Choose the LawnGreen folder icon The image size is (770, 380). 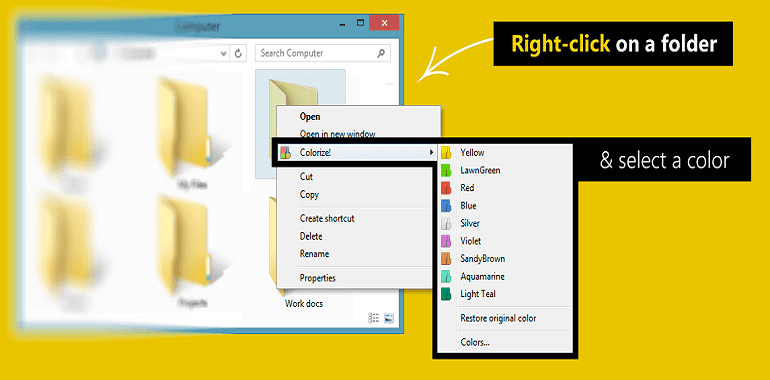pyautogui.click(x=446, y=171)
